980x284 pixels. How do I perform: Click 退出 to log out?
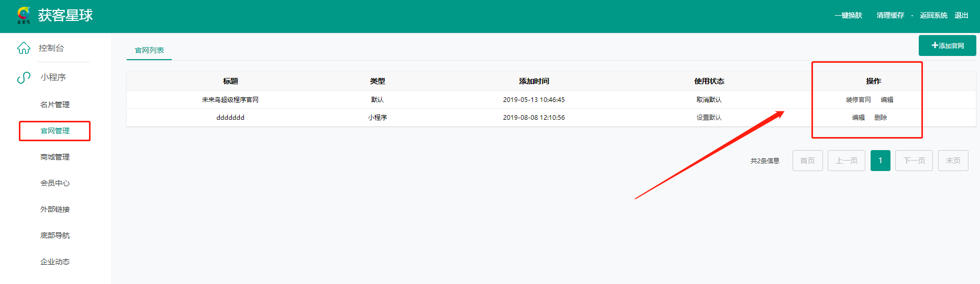(x=961, y=15)
